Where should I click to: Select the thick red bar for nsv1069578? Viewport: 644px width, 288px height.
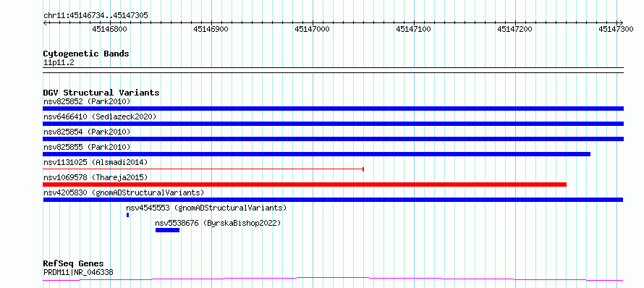[x=305, y=185]
